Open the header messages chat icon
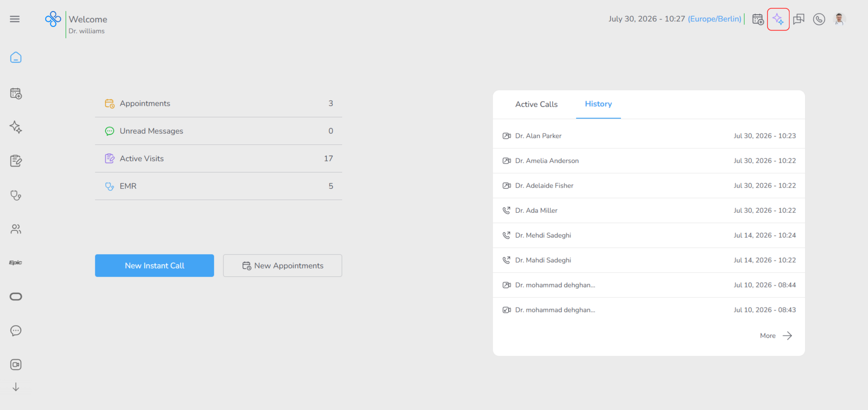The height and width of the screenshot is (410, 868). coord(799,19)
